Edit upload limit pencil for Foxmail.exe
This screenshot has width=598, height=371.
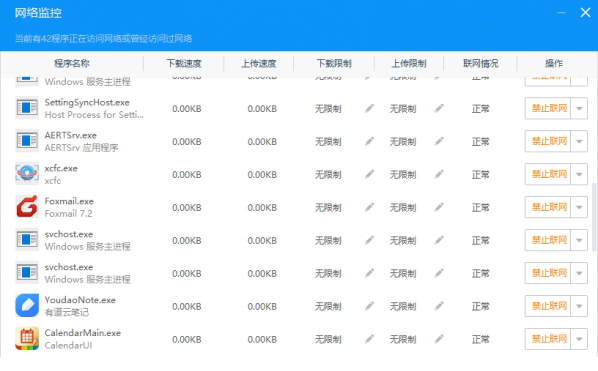point(439,207)
